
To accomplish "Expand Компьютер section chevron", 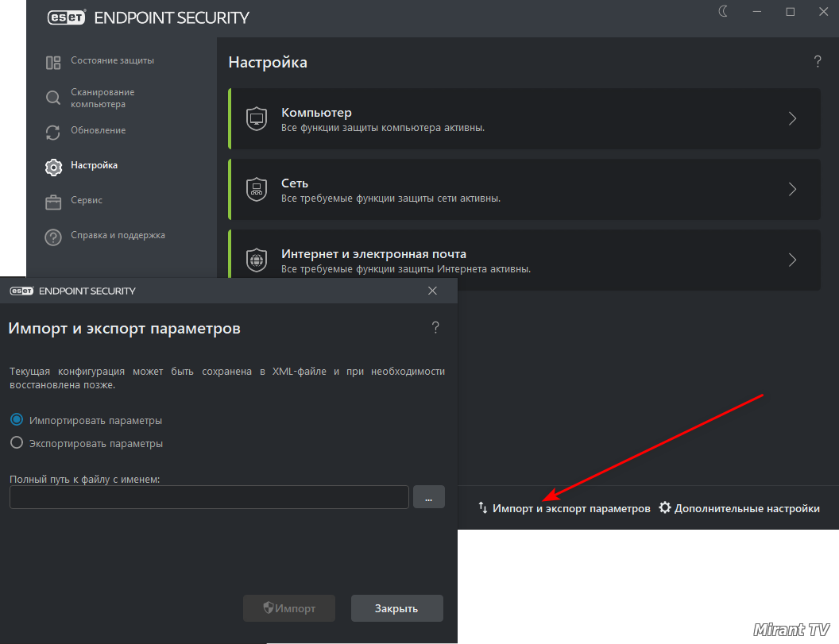I will (792, 119).
